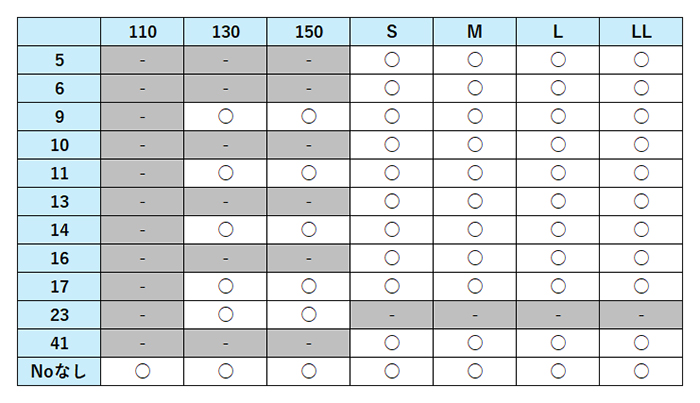Image resolution: width=700 pixels, height=403 pixels.
Task: Click the gray dash cell in row 16, column 150
Action: tap(309, 258)
